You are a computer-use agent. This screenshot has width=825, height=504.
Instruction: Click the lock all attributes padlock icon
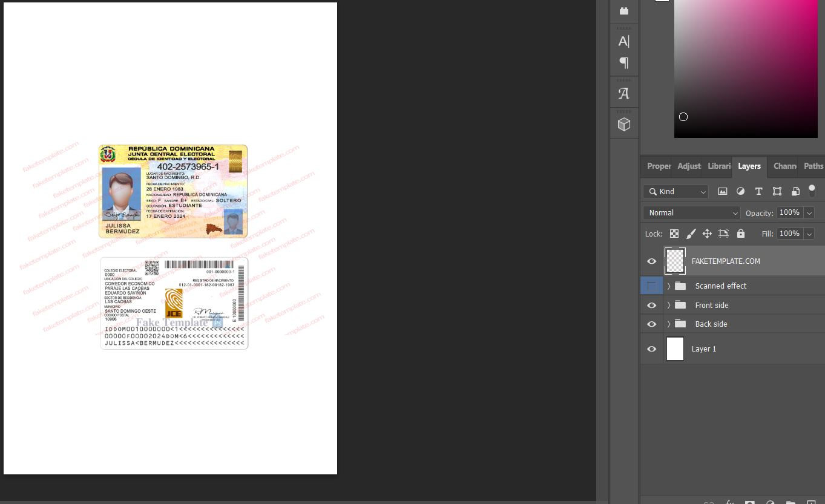[740, 234]
